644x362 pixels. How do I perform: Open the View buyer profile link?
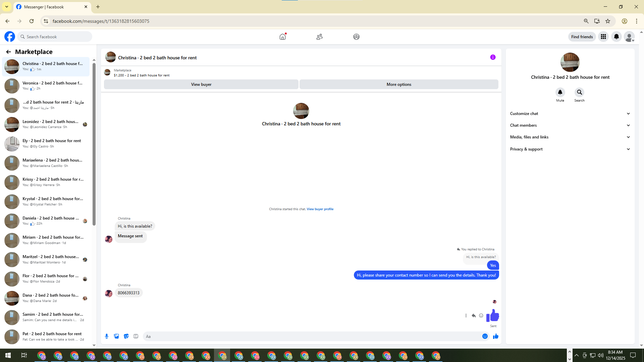coord(320,209)
